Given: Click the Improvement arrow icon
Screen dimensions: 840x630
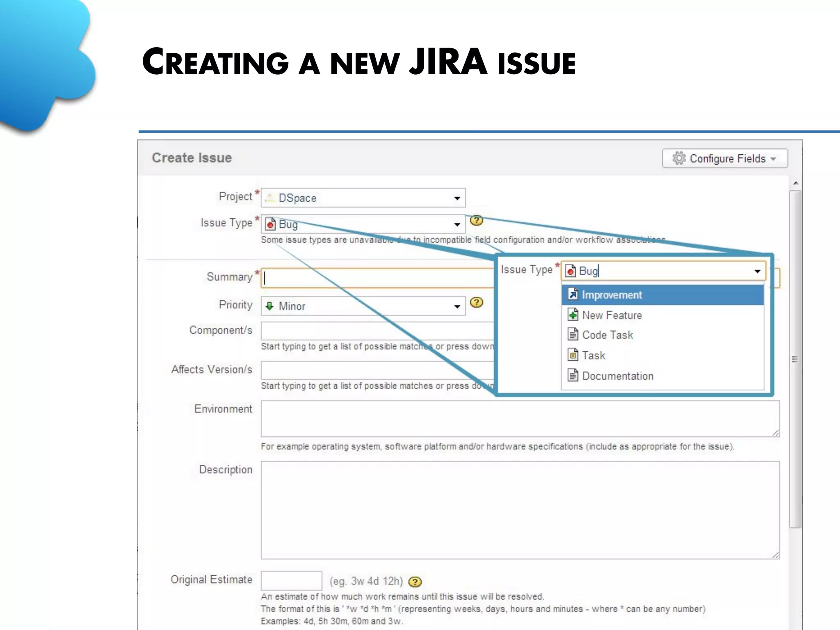Looking at the screenshot, I should 573,294.
